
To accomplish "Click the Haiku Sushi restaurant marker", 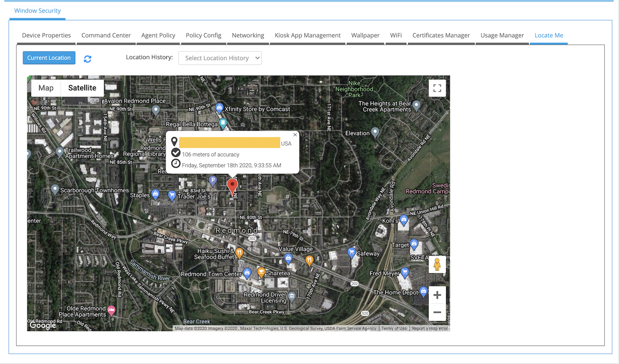I will [x=239, y=253].
